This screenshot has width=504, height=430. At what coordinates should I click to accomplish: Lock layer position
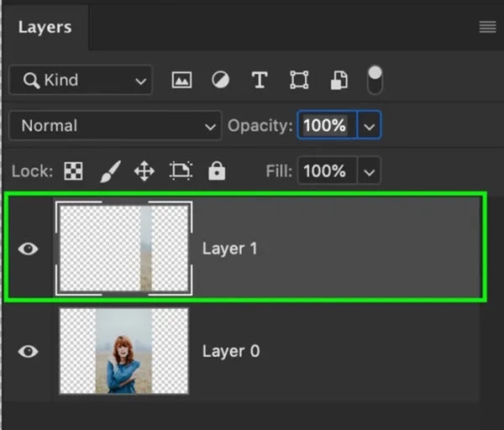click(x=144, y=170)
